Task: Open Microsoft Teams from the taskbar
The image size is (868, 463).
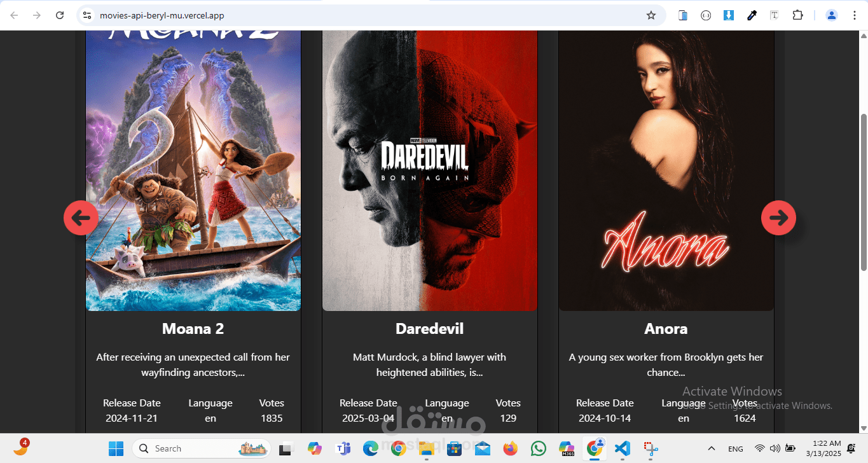Action: pos(343,448)
